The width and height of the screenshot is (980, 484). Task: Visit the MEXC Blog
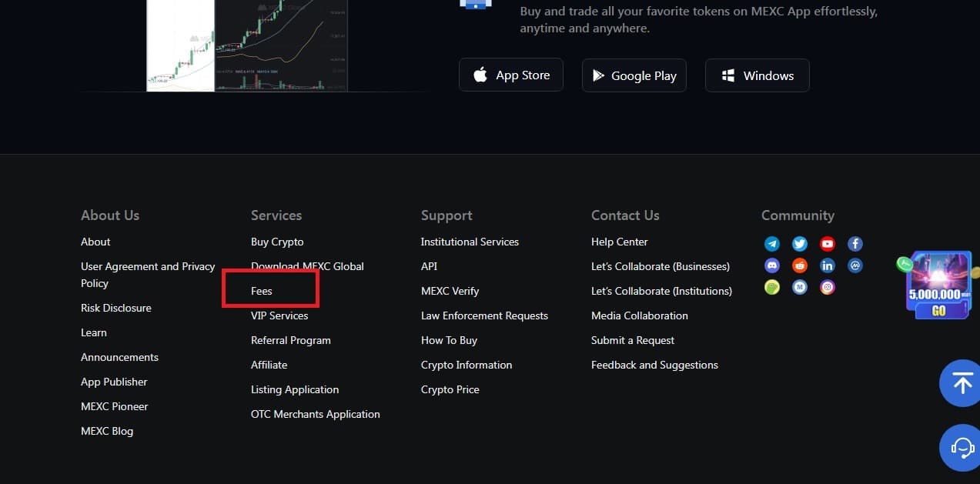coord(107,431)
